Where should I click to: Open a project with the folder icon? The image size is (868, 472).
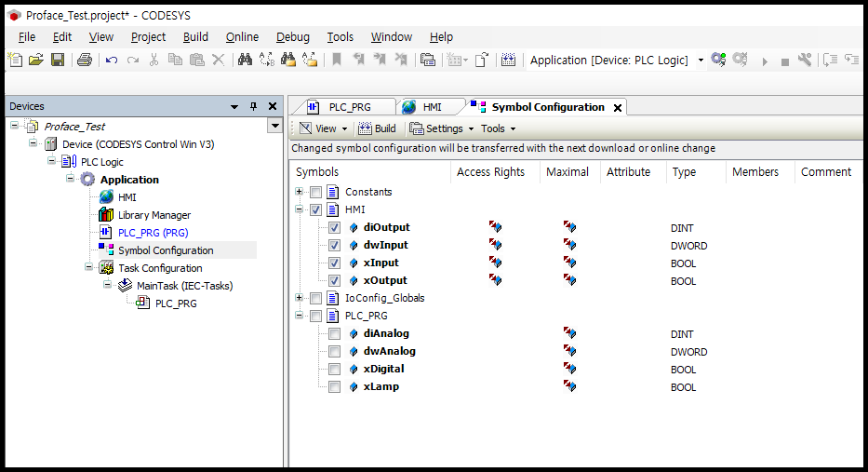pos(36,60)
